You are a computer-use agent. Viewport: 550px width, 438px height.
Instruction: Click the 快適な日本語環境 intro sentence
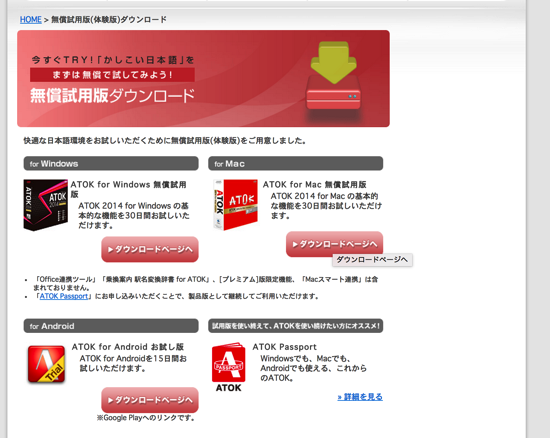point(165,141)
